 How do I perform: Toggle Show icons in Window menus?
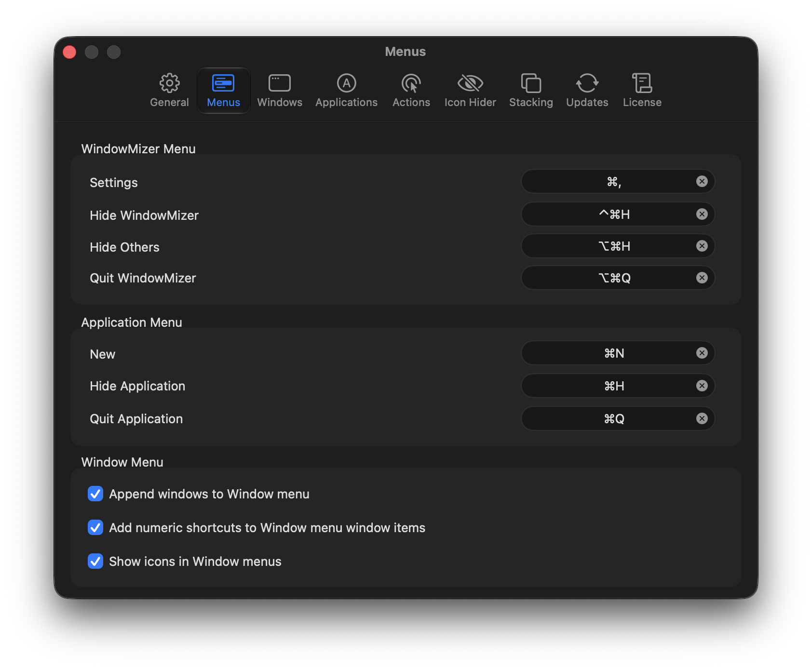tap(95, 561)
